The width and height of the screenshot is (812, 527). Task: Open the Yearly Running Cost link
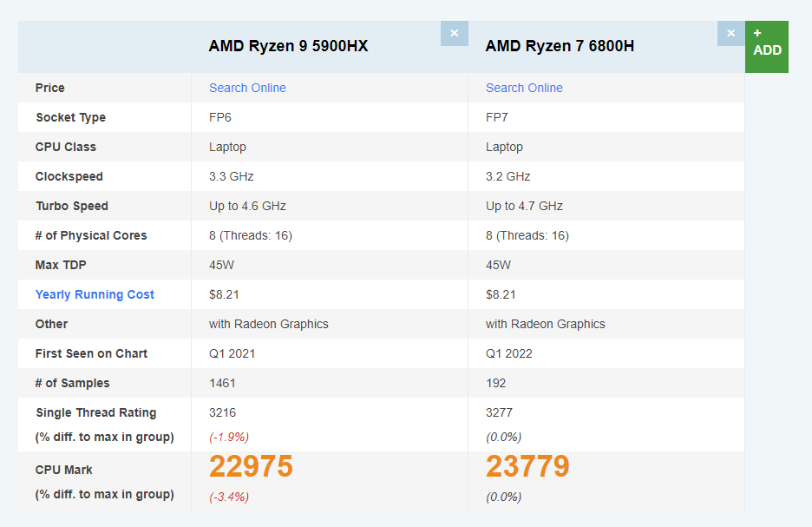tap(95, 294)
